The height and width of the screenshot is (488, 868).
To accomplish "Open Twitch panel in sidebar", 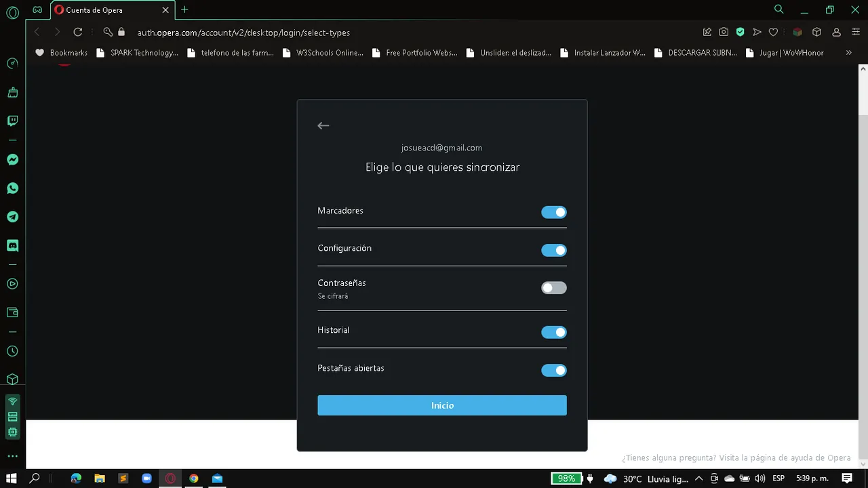I will (x=12, y=121).
